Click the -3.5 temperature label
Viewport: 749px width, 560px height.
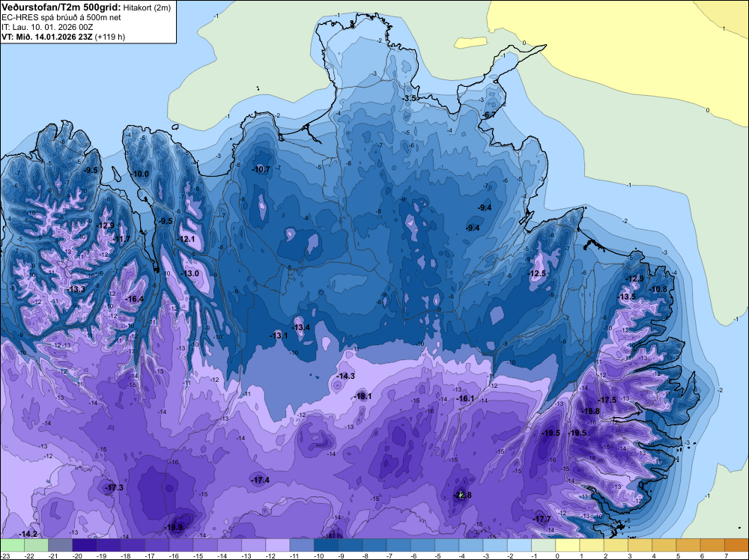(409, 98)
